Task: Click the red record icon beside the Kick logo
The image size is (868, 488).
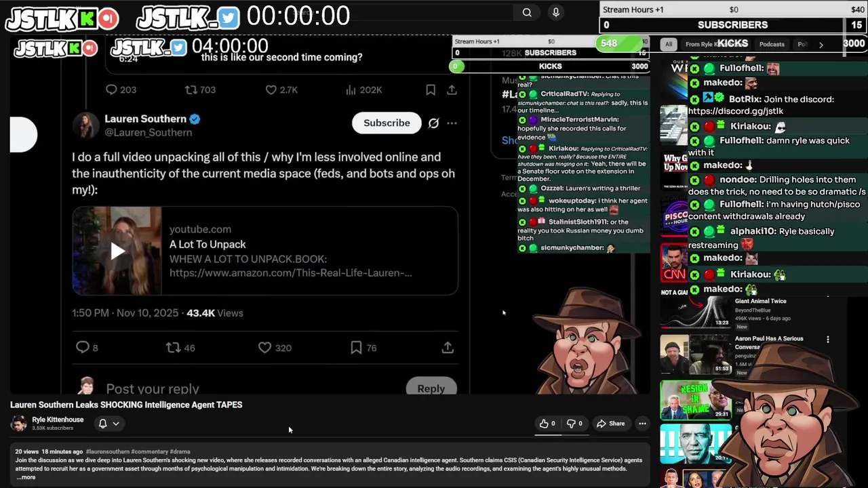Action: pos(108,18)
